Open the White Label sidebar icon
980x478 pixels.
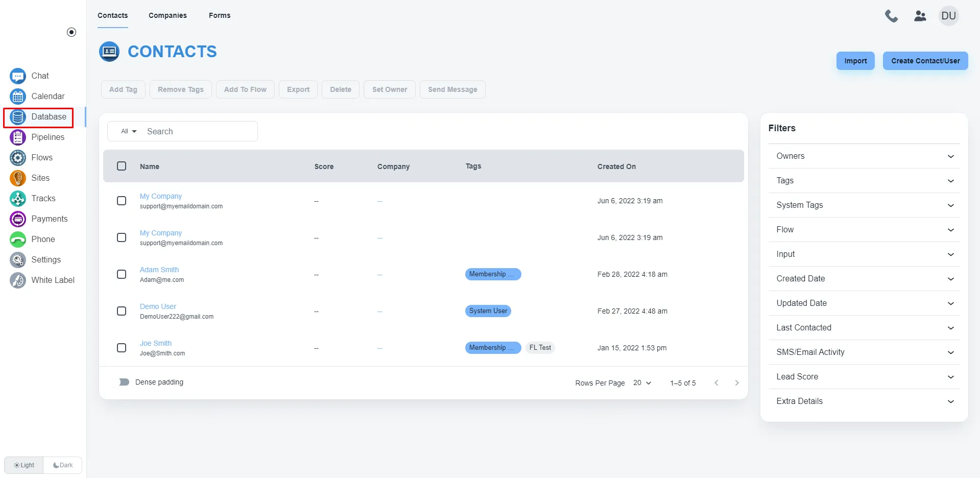point(18,280)
